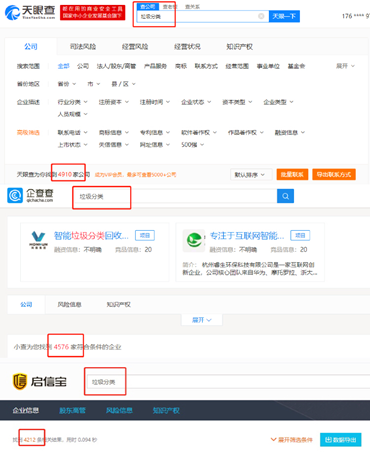This screenshot has height=452, width=370.
Task: Click the Qichacha magnifier search button
Action: [x=285, y=196]
